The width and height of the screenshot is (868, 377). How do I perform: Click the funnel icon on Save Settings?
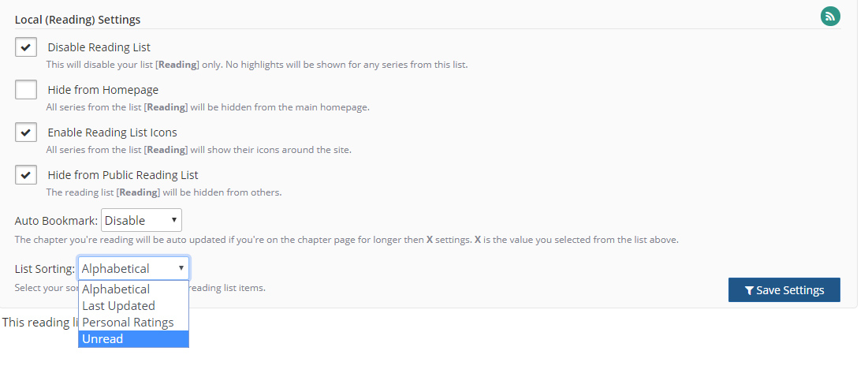click(x=749, y=290)
